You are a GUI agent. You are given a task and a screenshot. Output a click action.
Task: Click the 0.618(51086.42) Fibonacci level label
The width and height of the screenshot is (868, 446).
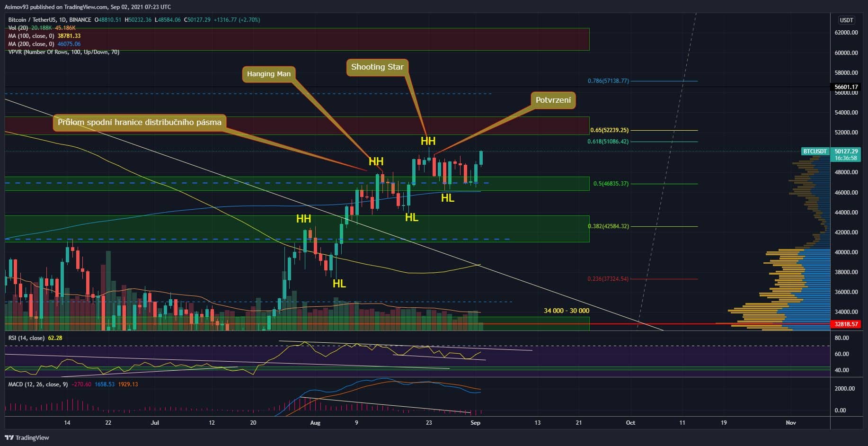click(608, 142)
